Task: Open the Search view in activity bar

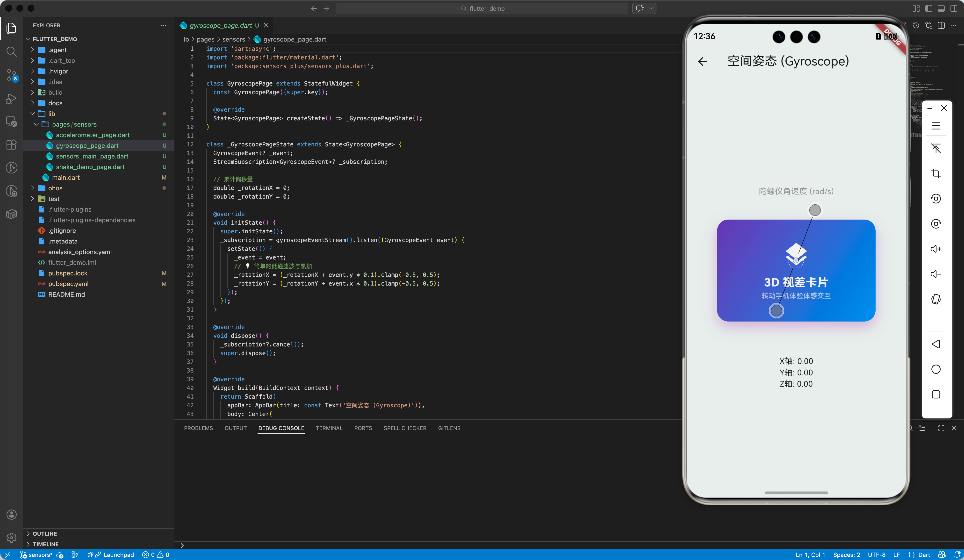Action: (x=12, y=52)
